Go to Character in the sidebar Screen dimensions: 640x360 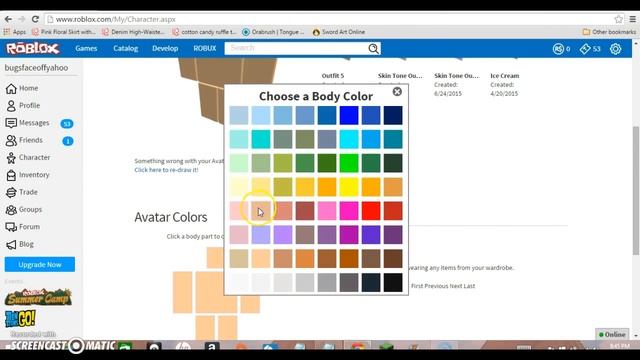(x=28, y=158)
